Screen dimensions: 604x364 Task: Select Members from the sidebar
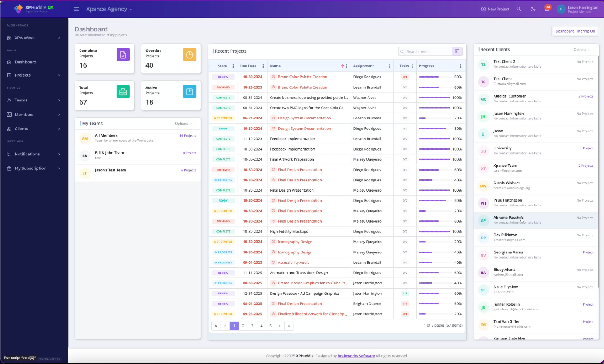click(24, 114)
